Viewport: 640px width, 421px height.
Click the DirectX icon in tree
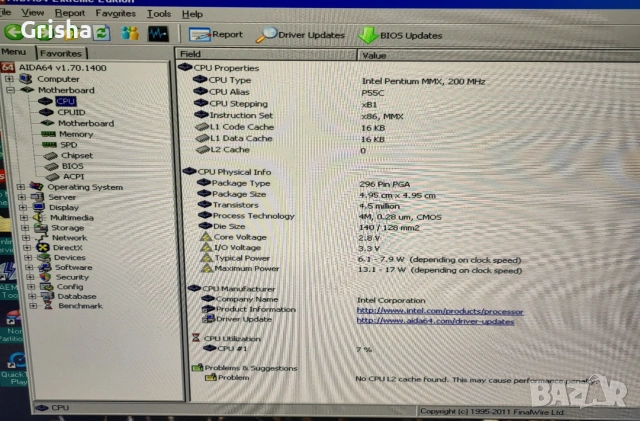(42, 247)
